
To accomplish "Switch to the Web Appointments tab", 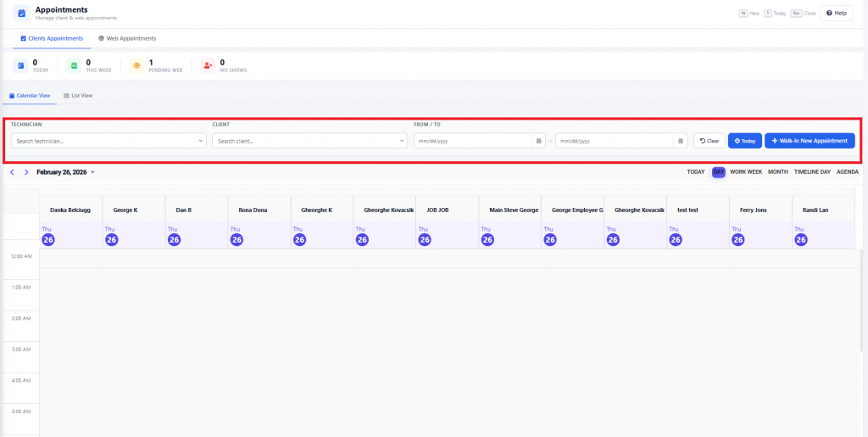I will pos(127,38).
